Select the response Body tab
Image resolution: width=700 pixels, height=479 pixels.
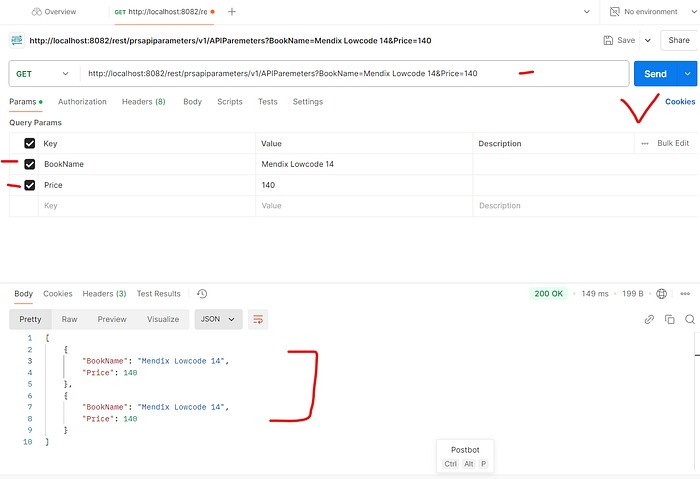[x=24, y=294]
